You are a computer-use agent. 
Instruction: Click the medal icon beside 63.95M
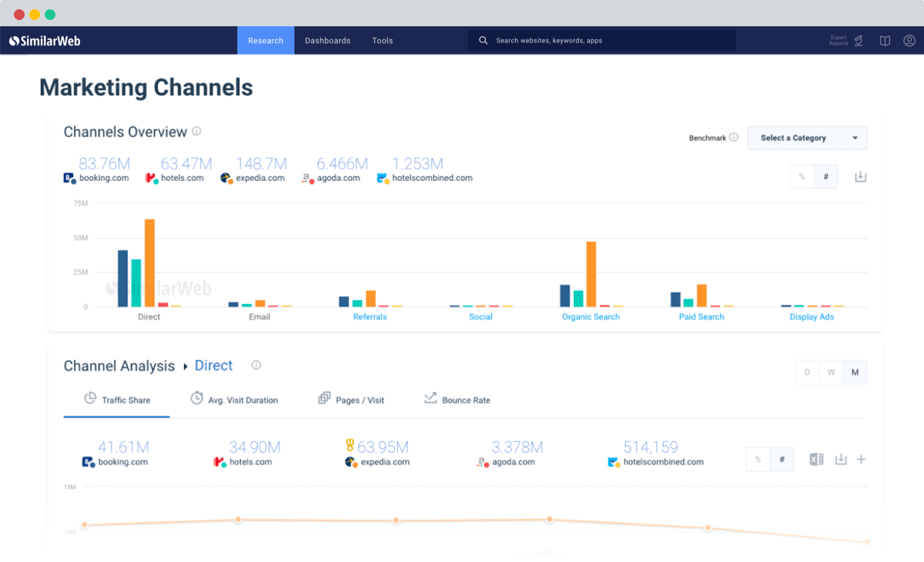(350, 445)
